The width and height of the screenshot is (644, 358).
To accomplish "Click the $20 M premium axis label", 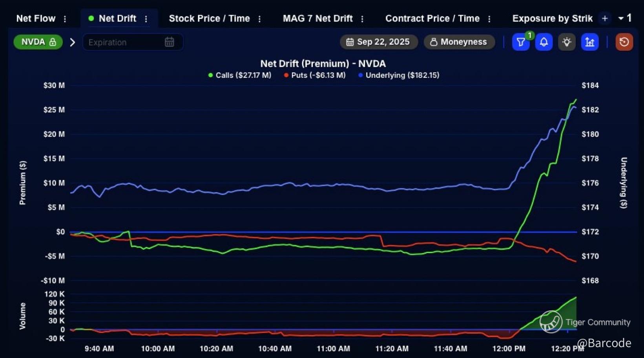I will (x=54, y=134).
